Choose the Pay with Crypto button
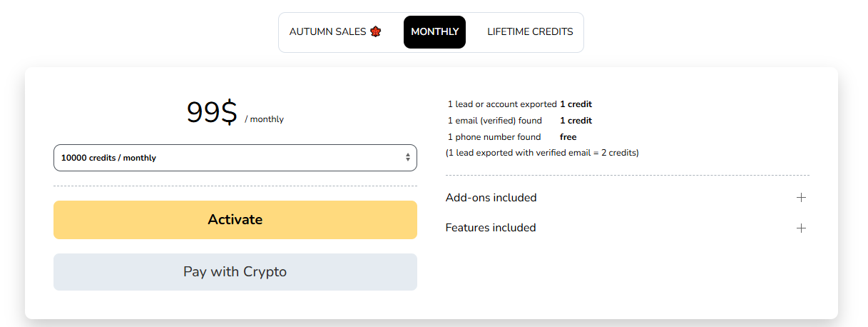 click(x=235, y=272)
